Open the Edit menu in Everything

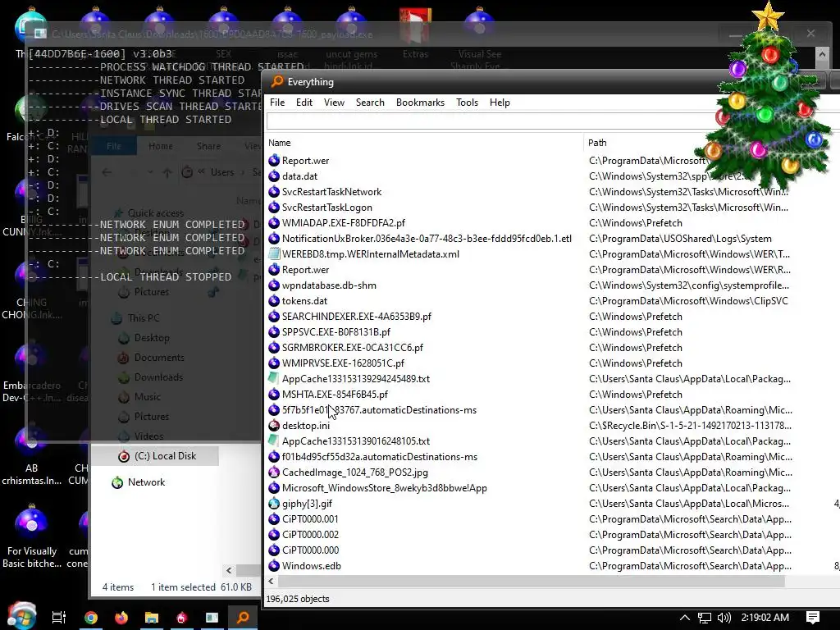pos(304,103)
